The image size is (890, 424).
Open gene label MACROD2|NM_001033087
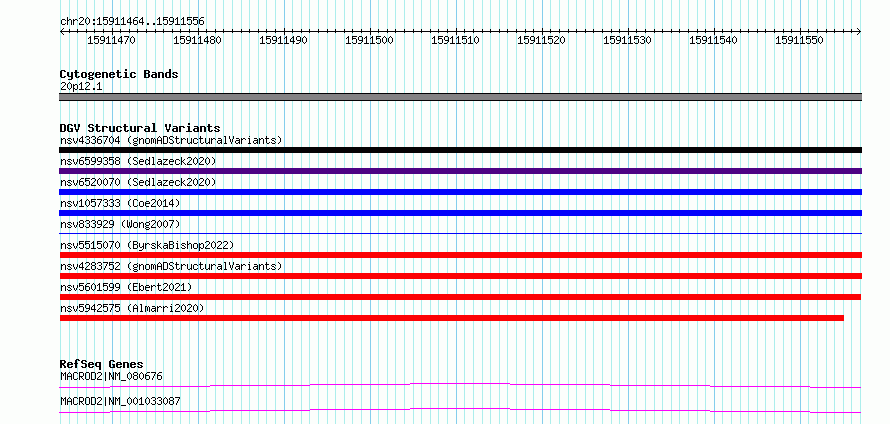click(x=120, y=401)
